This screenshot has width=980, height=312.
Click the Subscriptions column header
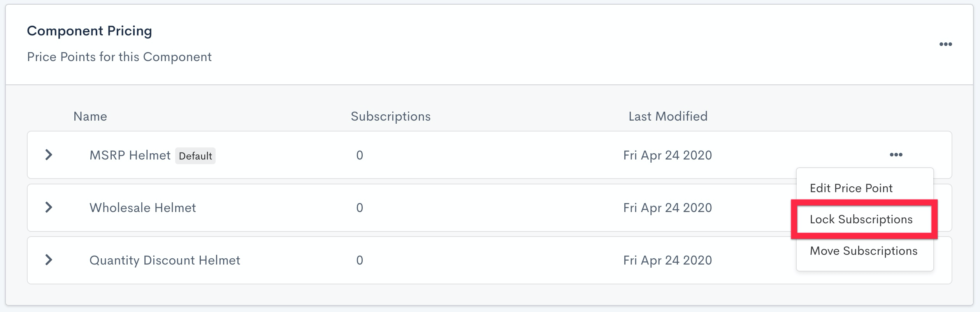point(390,116)
